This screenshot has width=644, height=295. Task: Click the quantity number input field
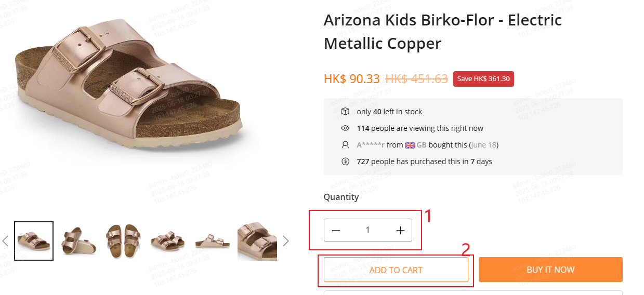click(368, 230)
